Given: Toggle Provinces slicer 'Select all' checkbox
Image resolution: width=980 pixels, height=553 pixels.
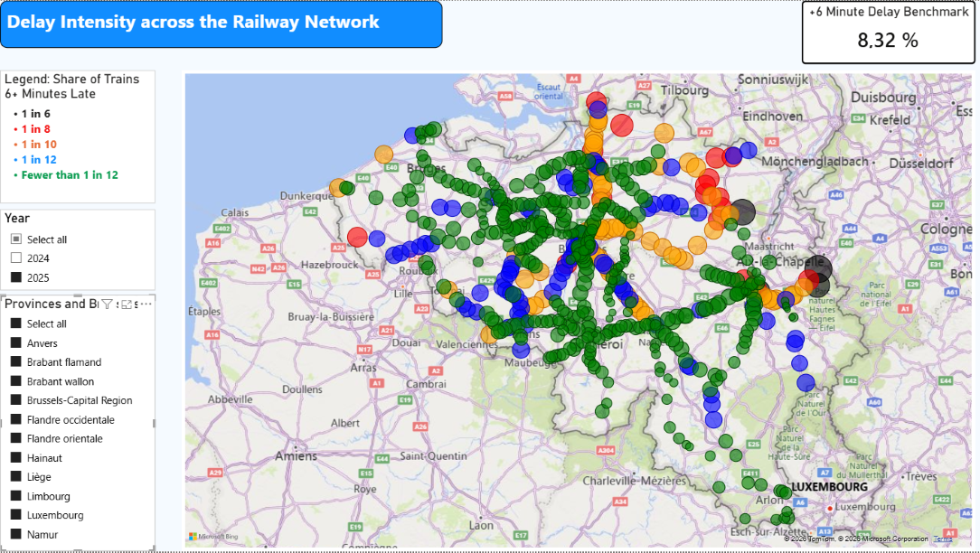Looking at the screenshot, I should tap(16, 323).
